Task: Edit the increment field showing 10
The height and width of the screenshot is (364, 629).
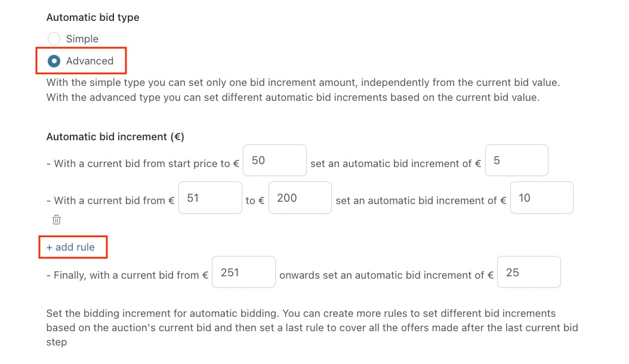Action: 541,198
